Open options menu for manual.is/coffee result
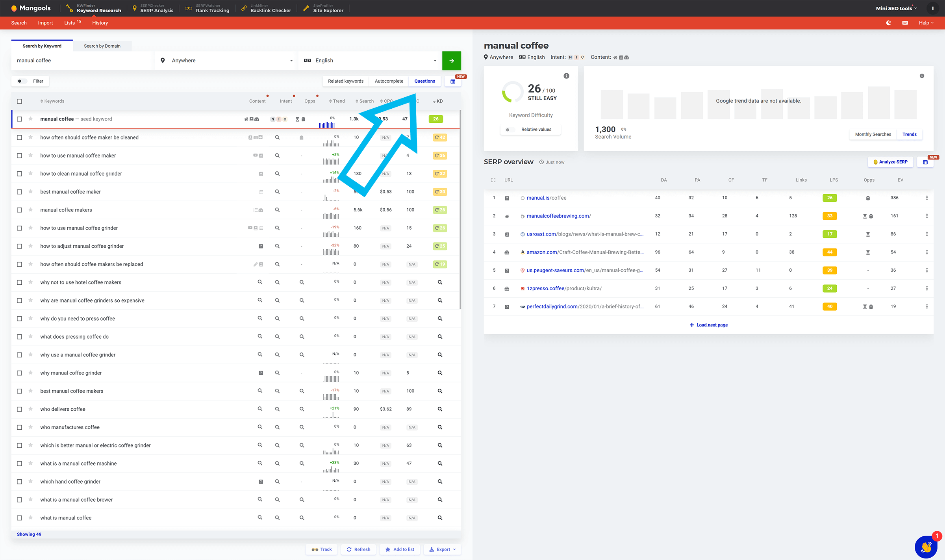The width and height of the screenshot is (945, 560). [x=927, y=198]
